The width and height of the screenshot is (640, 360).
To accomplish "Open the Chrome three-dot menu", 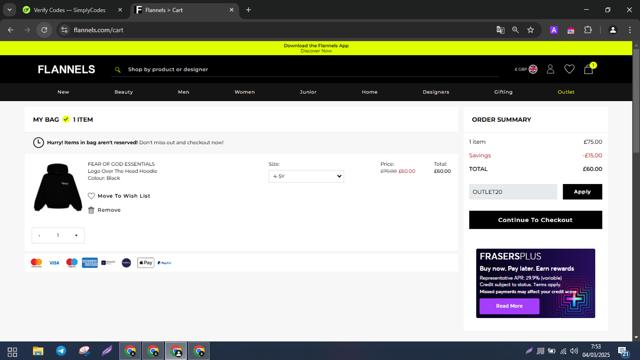I will coord(629,30).
